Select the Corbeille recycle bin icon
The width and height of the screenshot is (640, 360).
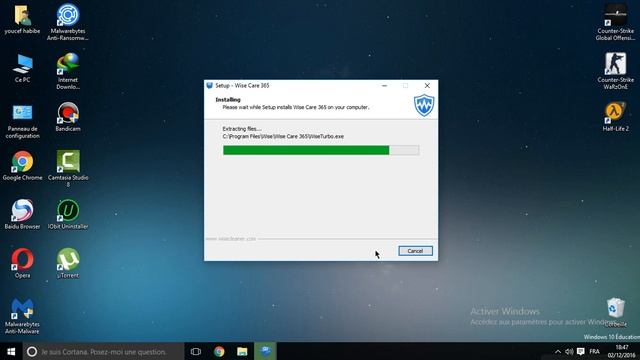point(616,312)
